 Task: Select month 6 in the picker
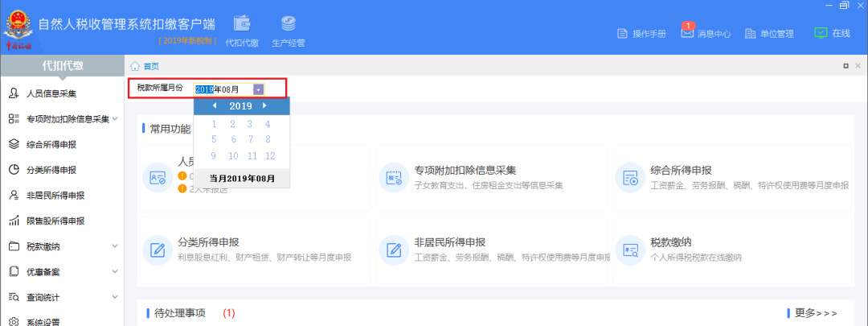(x=234, y=139)
